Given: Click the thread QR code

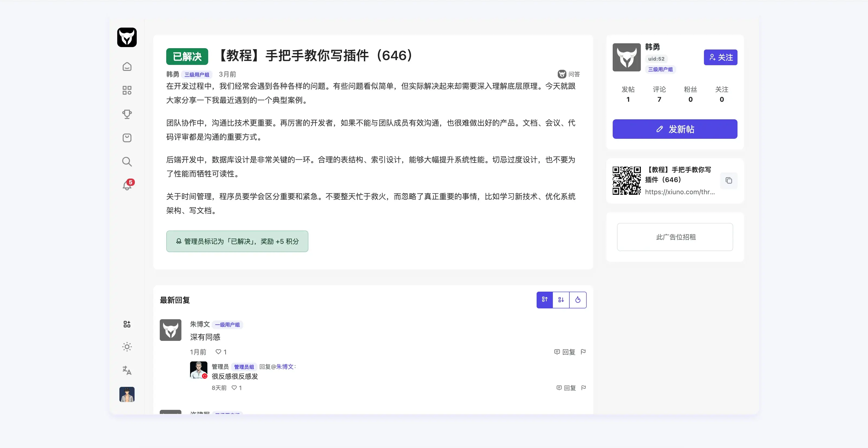Looking at the screenshot, I should pos(626,180).
